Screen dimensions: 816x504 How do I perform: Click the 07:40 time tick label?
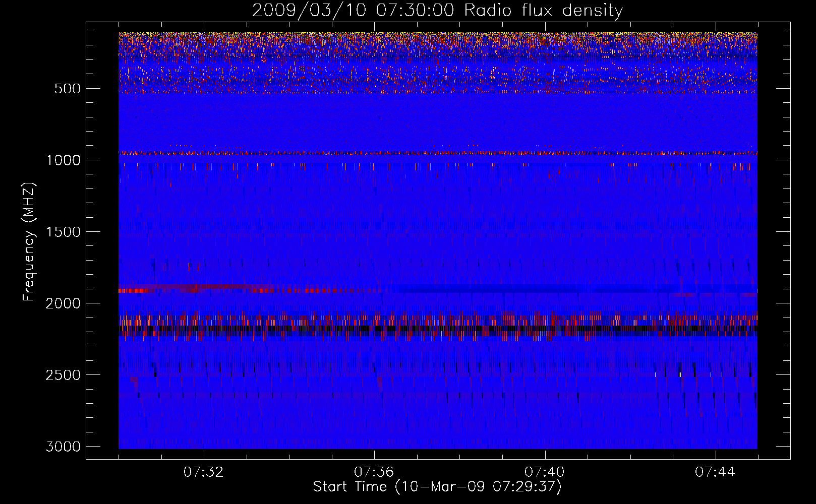tap(545, 472)
